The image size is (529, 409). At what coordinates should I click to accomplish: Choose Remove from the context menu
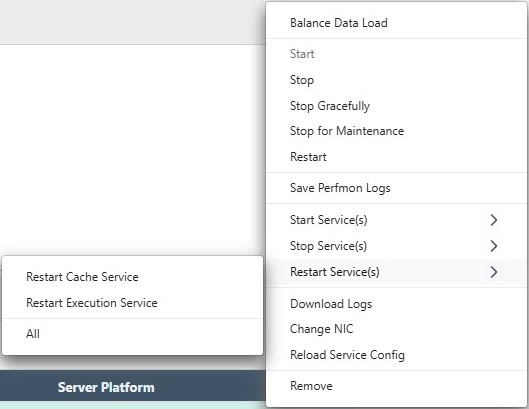397,386
